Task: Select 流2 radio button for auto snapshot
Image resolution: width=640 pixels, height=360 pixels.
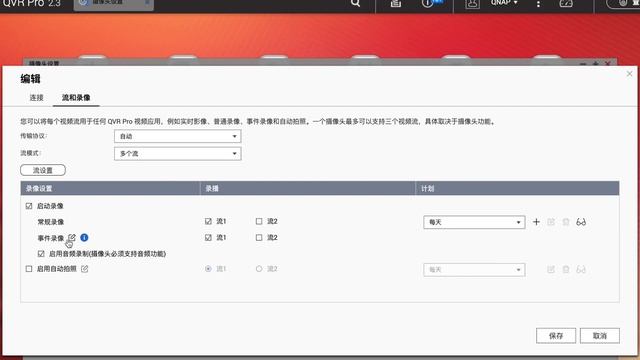Action: click(259, 269)
